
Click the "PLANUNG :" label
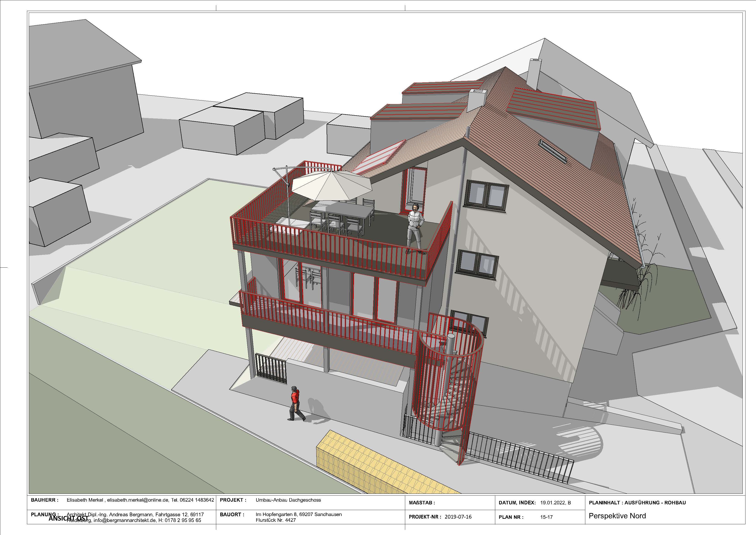tap(45, 514)
